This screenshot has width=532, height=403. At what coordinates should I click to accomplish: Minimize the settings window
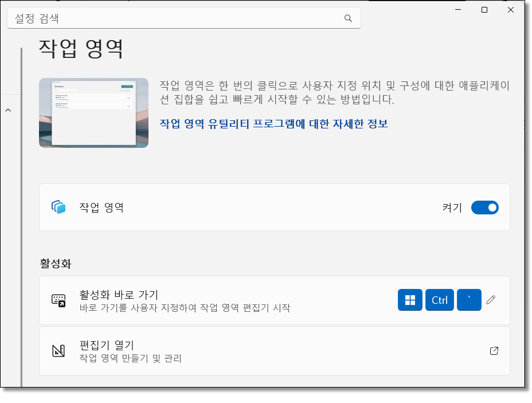tap(458, 10)
